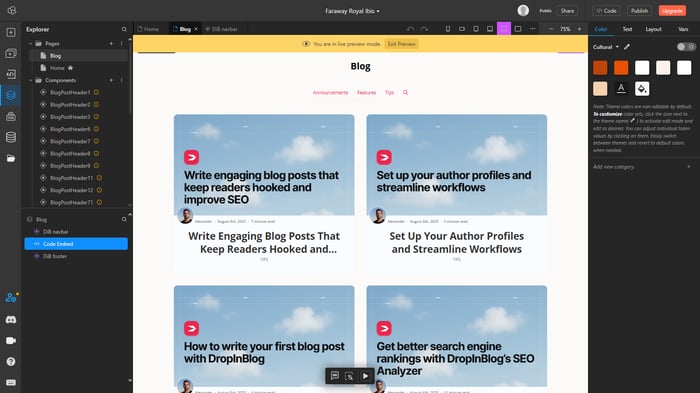Open the Discord icon in left sidebar
The height and width of the screenshot is (393, 700).
[11, 320]
